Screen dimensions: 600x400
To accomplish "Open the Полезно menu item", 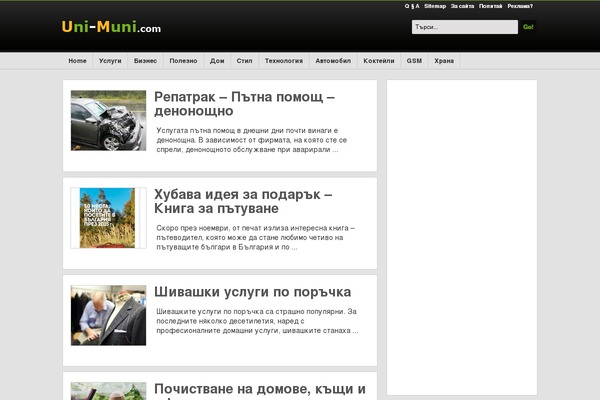I will click(x=183, y=61).
